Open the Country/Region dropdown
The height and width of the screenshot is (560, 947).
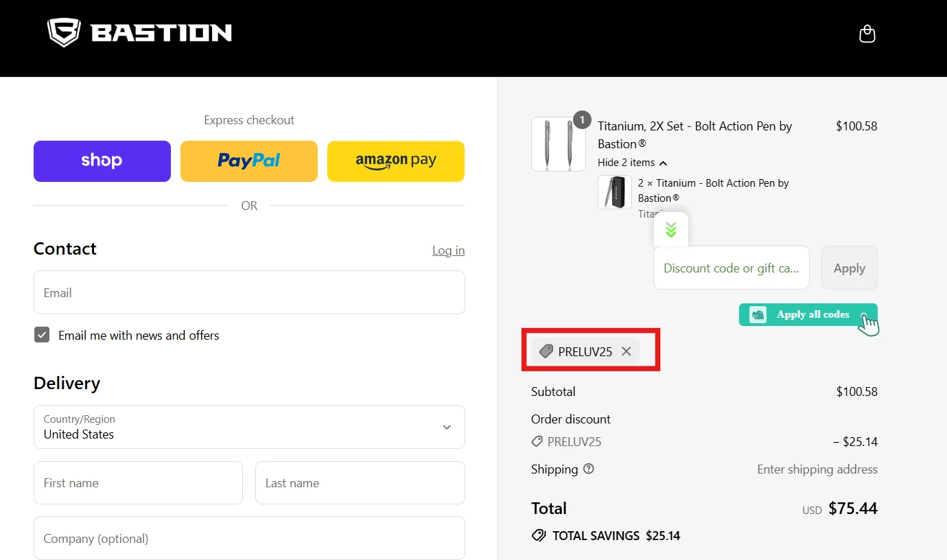click(249, 427)
